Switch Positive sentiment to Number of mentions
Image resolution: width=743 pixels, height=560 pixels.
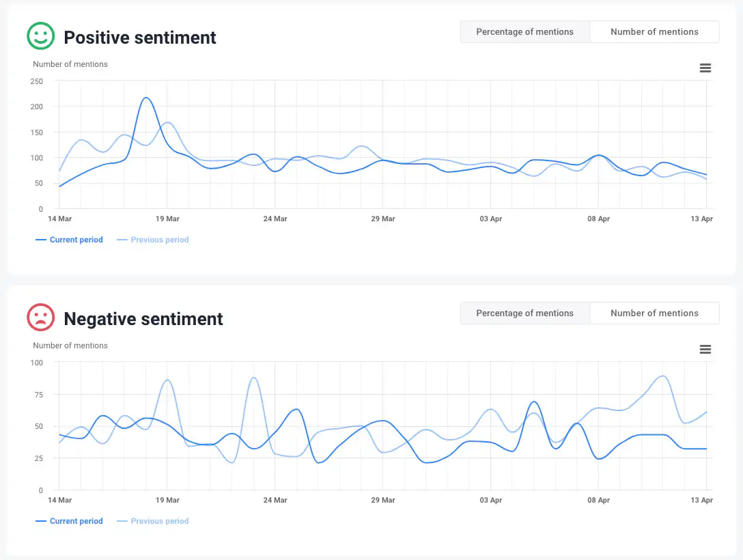pos(654,31)
